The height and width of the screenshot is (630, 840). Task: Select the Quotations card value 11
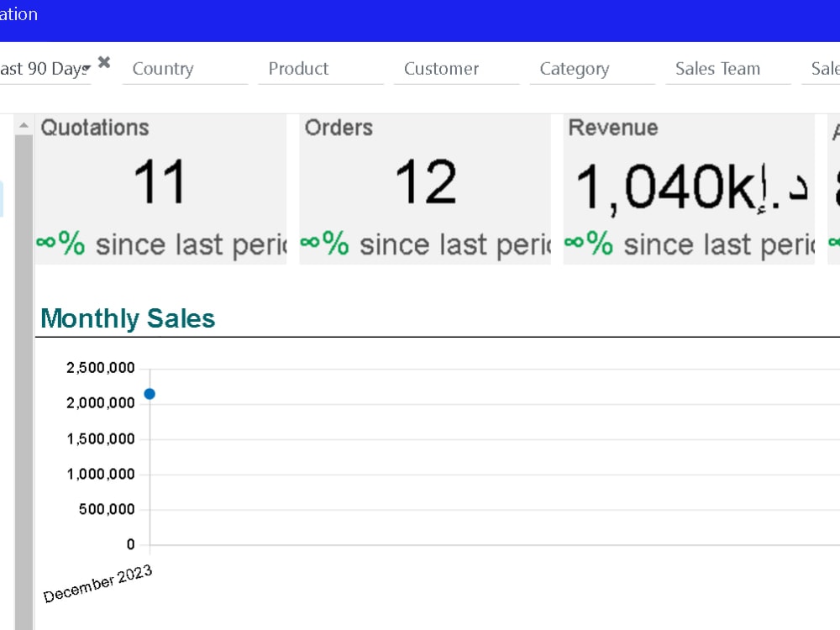pos(159,182)
